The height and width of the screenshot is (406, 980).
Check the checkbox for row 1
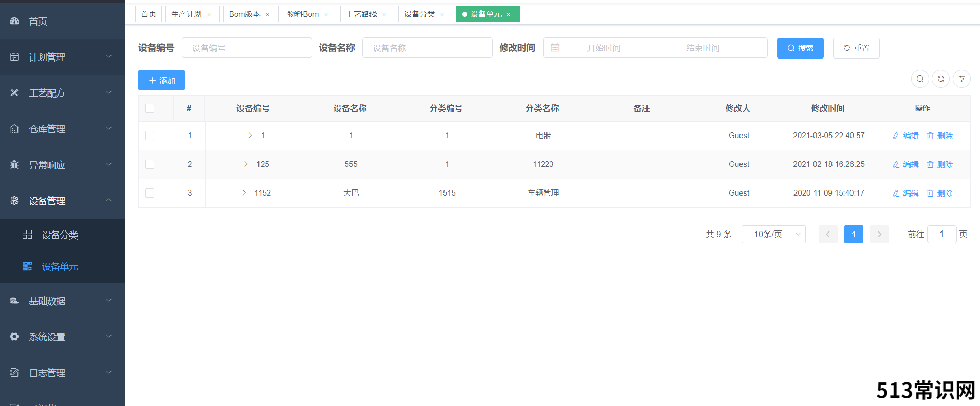150,136
